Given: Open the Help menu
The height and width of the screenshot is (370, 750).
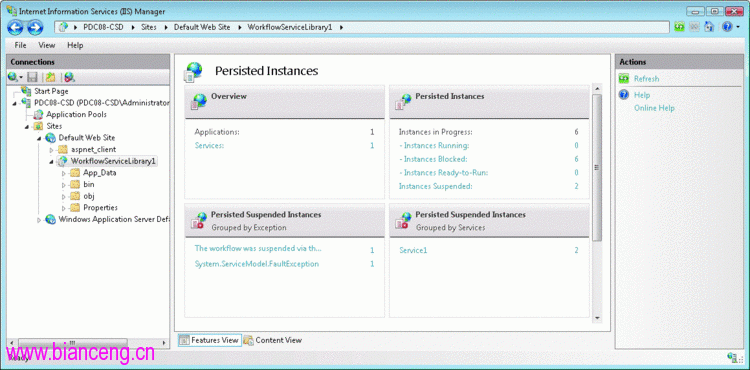Looking at the screenshot, I should click(75, 45).
